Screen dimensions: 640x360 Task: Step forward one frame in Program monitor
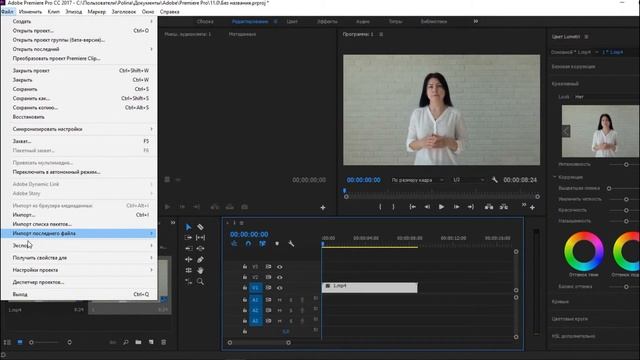456,207
